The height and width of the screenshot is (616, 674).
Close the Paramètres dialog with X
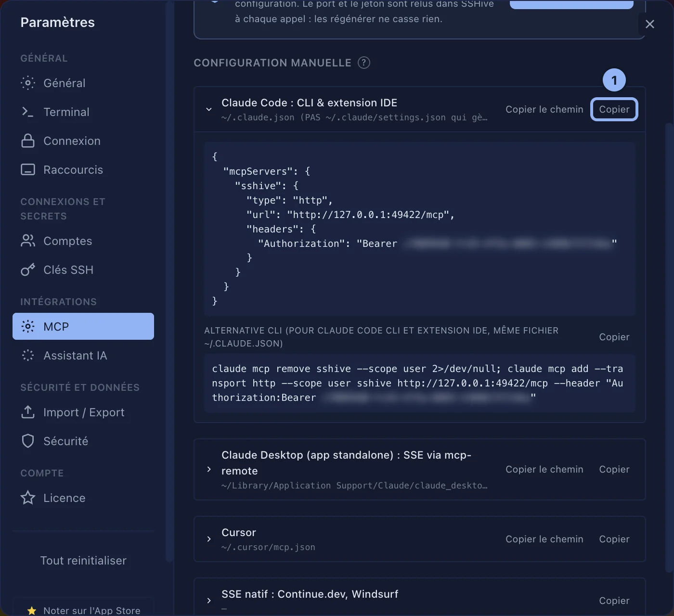650,24
